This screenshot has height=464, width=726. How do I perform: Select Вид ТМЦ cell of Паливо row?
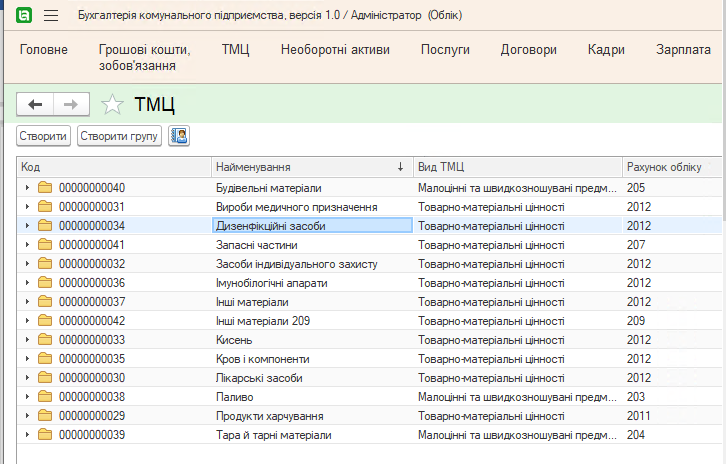point(518,396)
